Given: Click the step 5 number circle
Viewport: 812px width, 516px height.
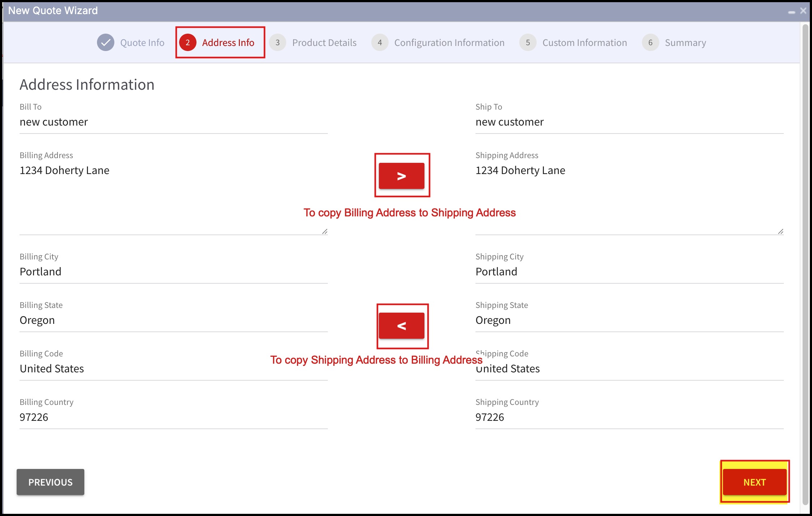Looking at the screenshot, I should click(x=528, y=43).
